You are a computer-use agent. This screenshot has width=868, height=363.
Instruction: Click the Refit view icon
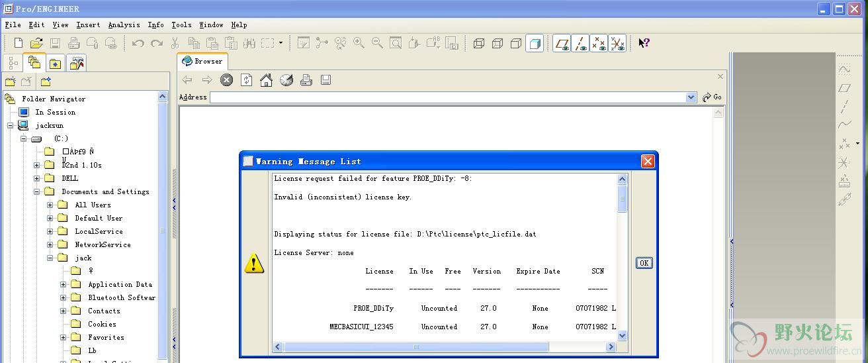[x=396, y=43]
